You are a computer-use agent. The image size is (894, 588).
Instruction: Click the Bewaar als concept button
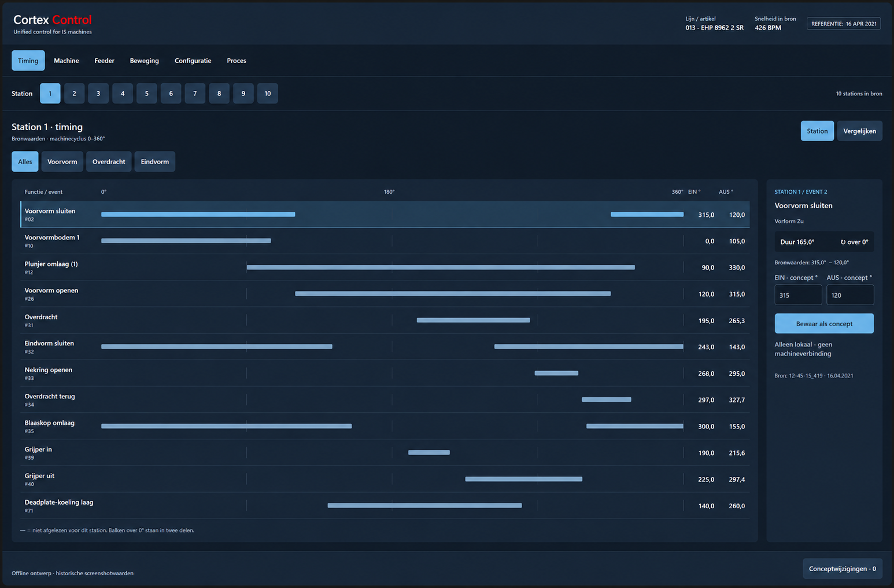point(824,324)
